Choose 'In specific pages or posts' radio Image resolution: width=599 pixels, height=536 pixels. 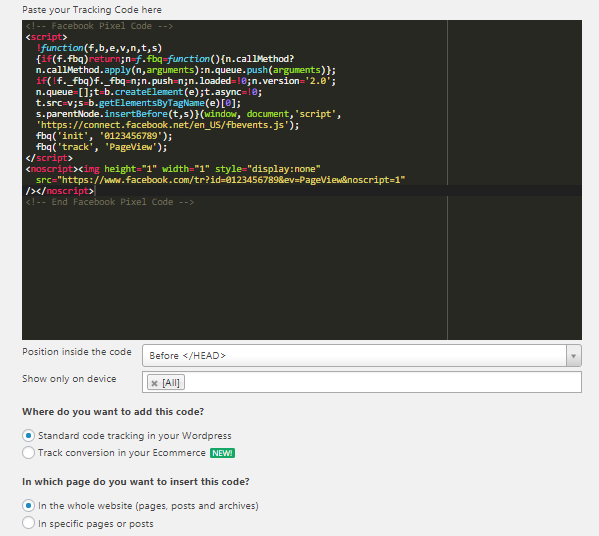point(28,523)
